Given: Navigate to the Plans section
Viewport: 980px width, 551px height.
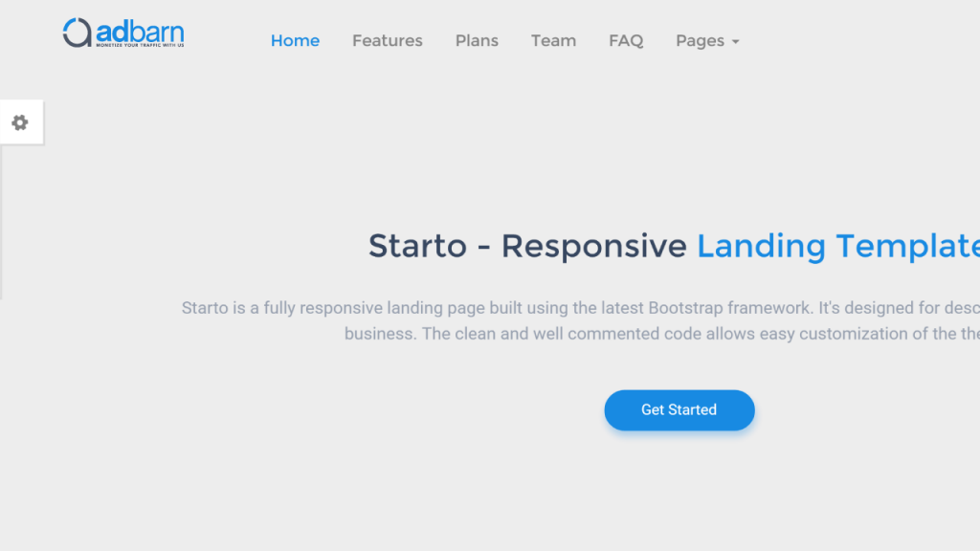Looking at the screenshot, I should (x=477, y=40).
